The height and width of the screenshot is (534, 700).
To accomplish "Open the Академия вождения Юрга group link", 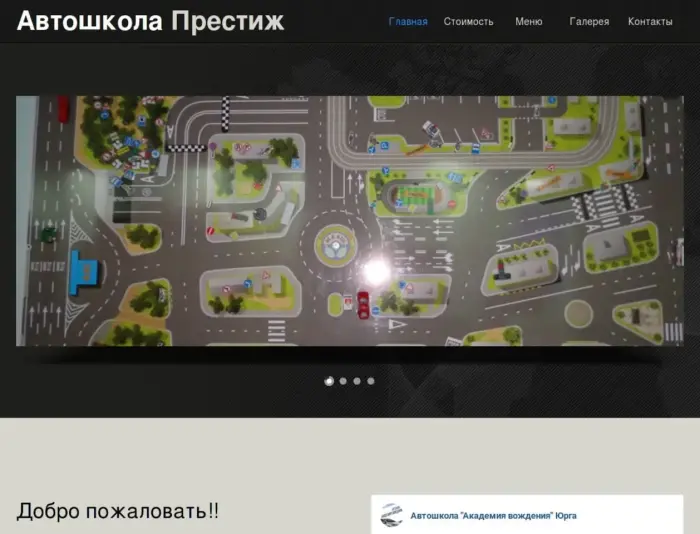I will point(493,516).
